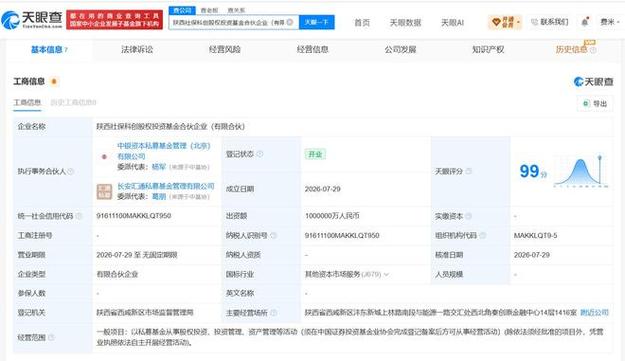Expand the 费米 user account menu
625x361 pixels.
pos(610,22)
